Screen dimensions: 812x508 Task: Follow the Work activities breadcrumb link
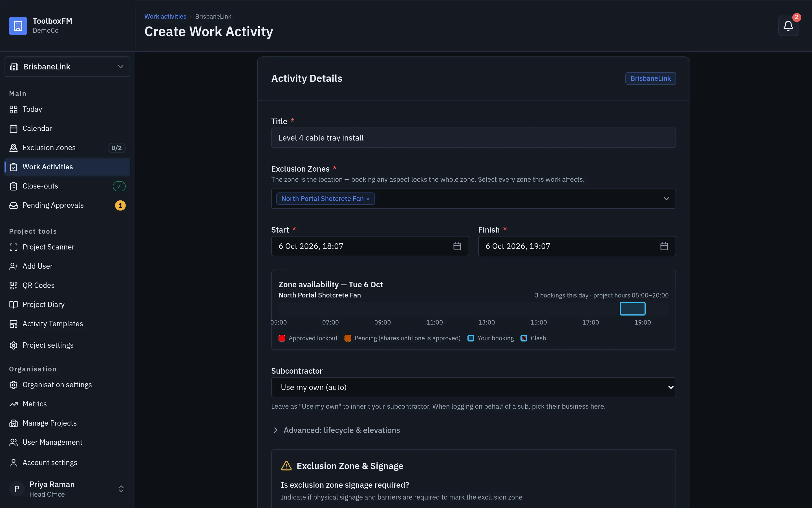pyautogui.click(x=165, y=16)
